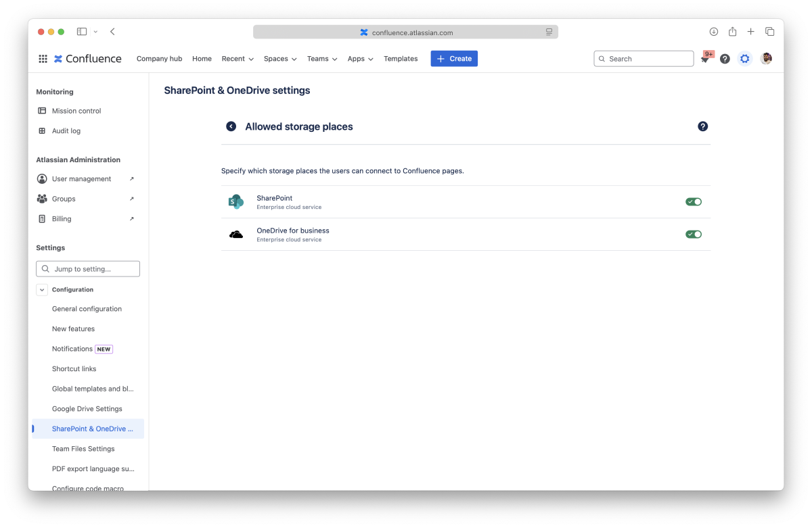Open the app switcher grid icon
Viewport: 812px width, 528px height.
pyautogui.click(x=43, y=59)
